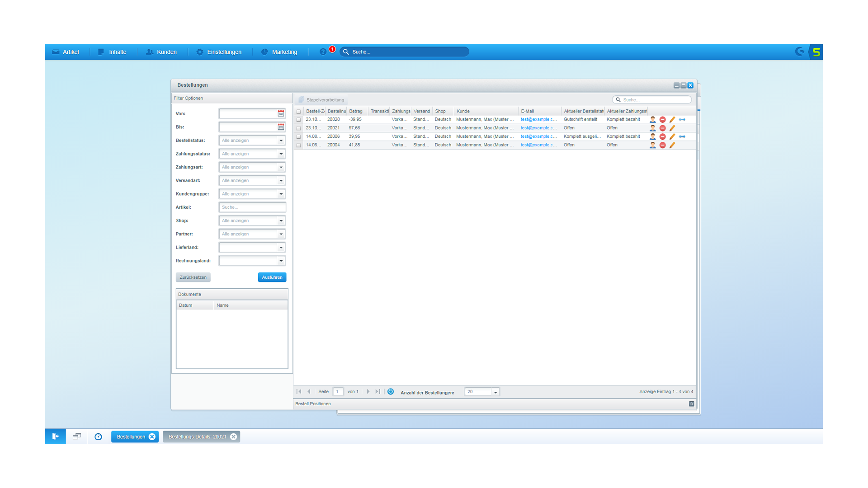Close the Bestellungen taskbar tab
The image size is (868, 488).
[x=152, y=437]
